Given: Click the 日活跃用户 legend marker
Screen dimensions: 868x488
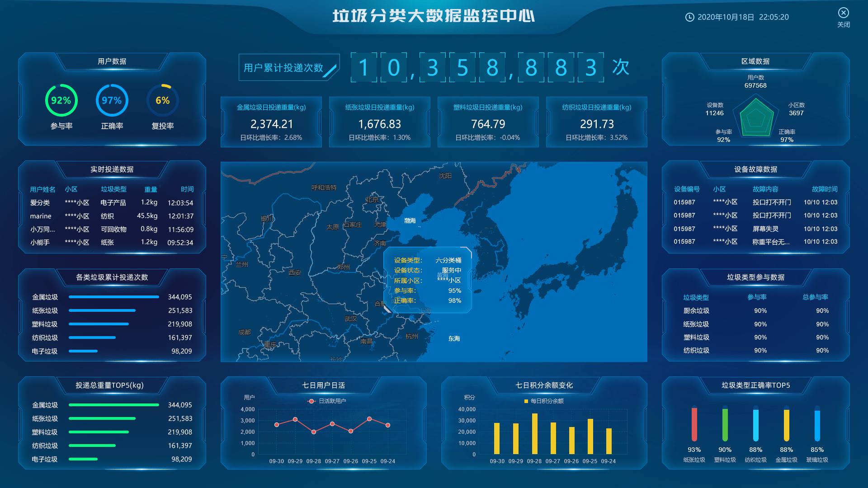Looking at the screenshot, I should tap(311, 401).
